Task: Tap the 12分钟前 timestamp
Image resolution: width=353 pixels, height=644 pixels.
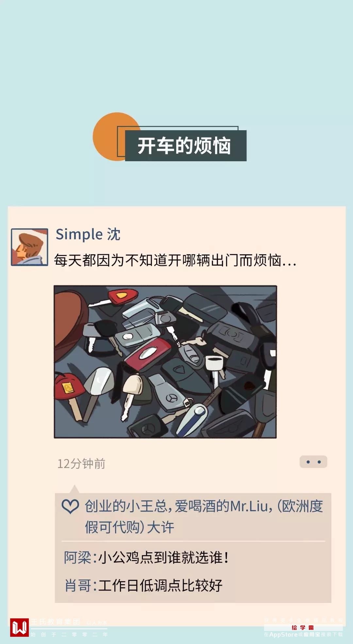Action: click(x=81, y=463)
